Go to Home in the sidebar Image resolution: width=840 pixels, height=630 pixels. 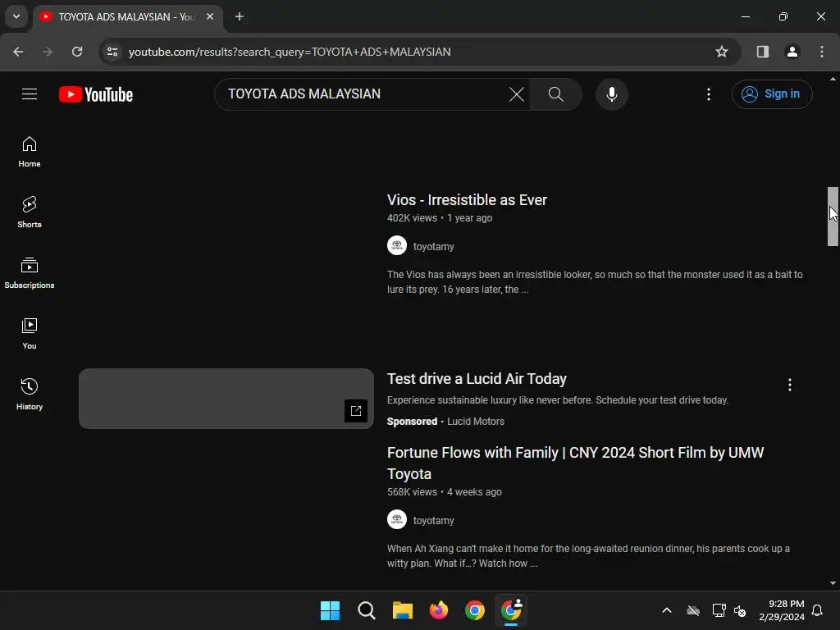[x=30, y=152]
